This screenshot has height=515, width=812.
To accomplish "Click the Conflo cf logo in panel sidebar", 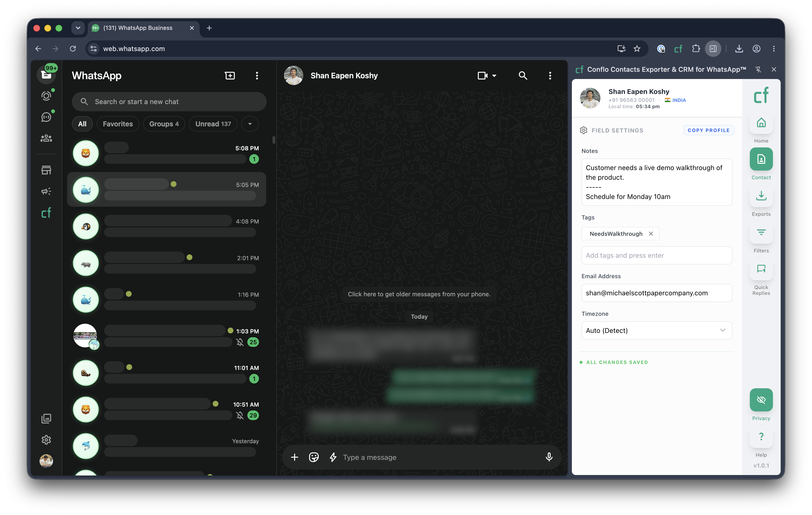I will coord(761,95).
